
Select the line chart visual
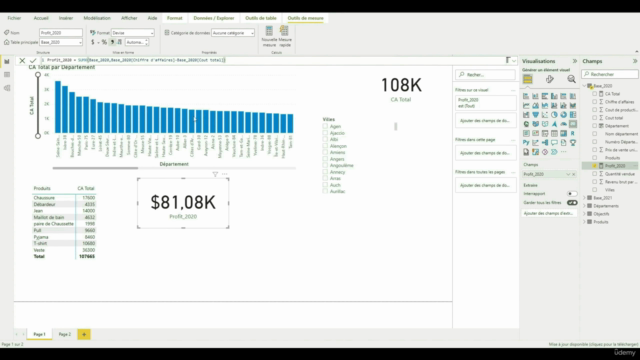[526, 106]
